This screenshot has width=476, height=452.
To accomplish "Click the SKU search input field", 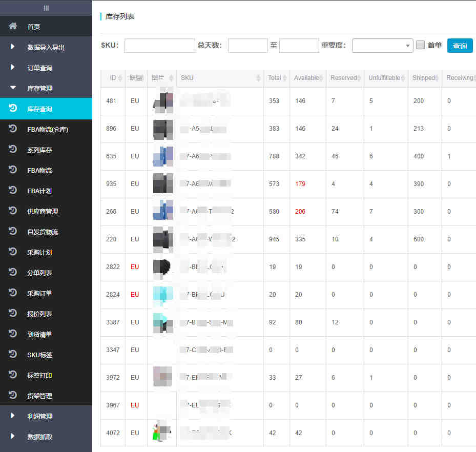I will 159,46.
